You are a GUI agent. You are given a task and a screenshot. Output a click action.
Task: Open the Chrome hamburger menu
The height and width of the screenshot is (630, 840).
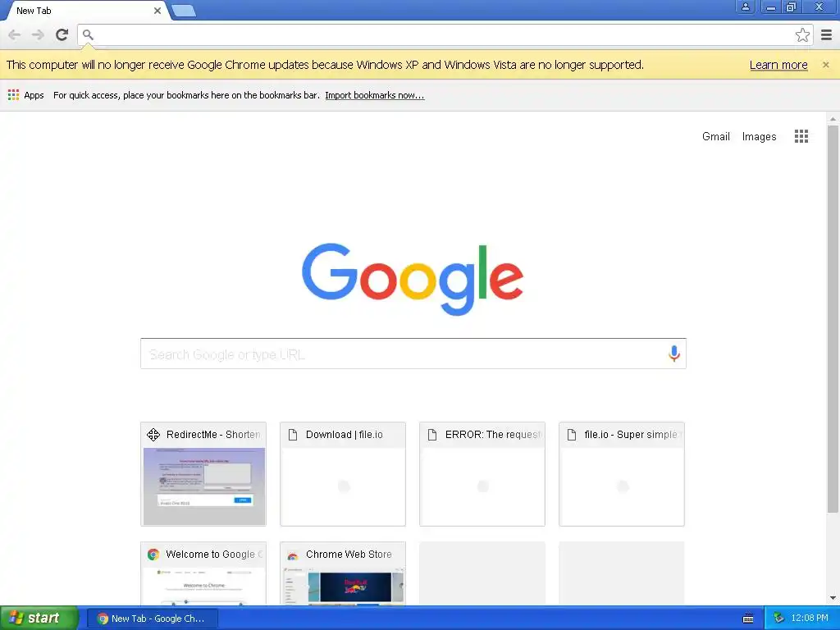(827, 34)
